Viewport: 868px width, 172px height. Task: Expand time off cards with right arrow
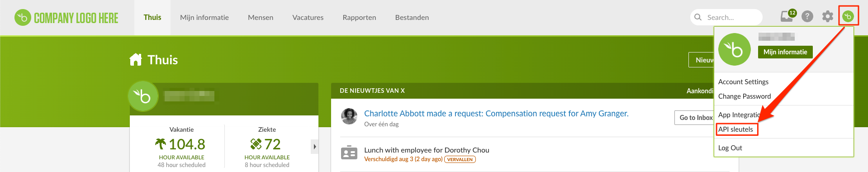point(314,147)
